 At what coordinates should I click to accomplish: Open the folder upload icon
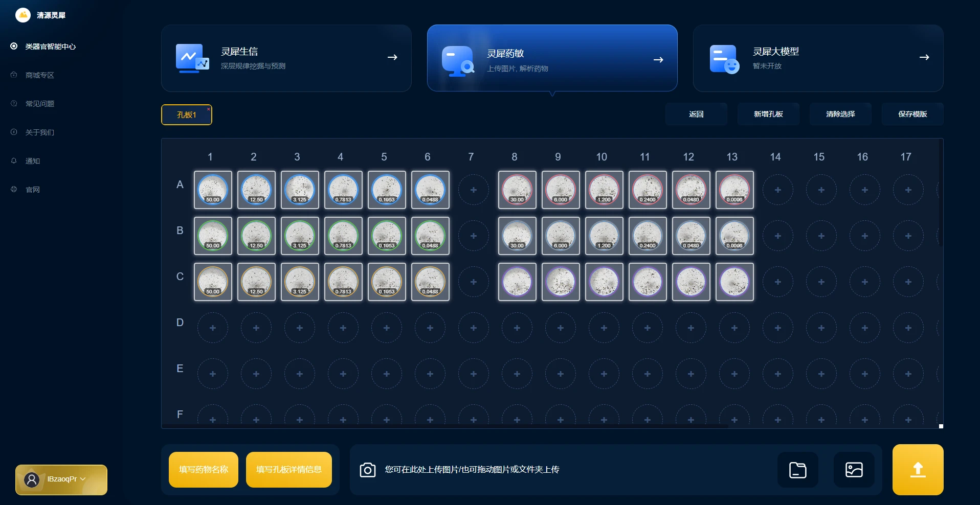tap(797, 470)
